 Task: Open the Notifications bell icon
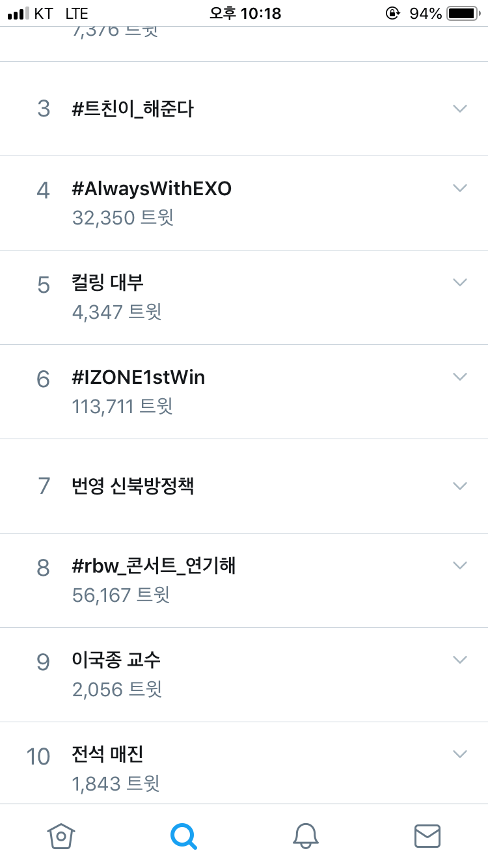(x=305, y=835)
